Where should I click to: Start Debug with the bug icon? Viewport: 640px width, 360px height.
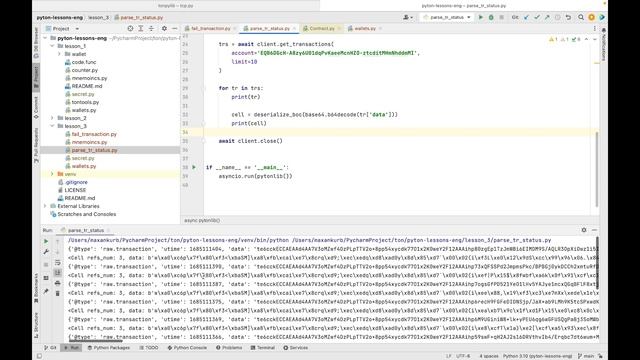coord(491,17)
